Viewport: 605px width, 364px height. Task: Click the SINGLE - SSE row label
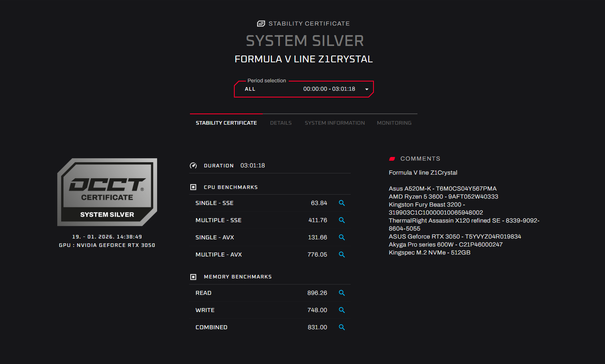(214, 203)
